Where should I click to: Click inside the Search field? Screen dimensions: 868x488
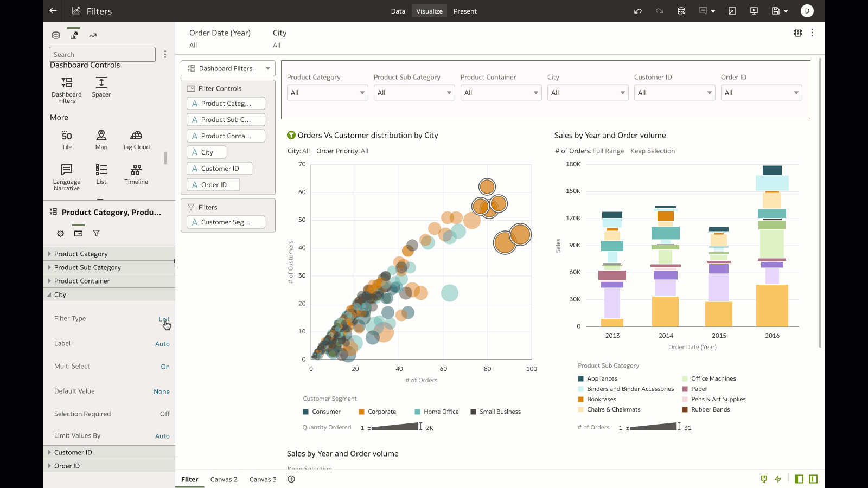coord(102,54)
